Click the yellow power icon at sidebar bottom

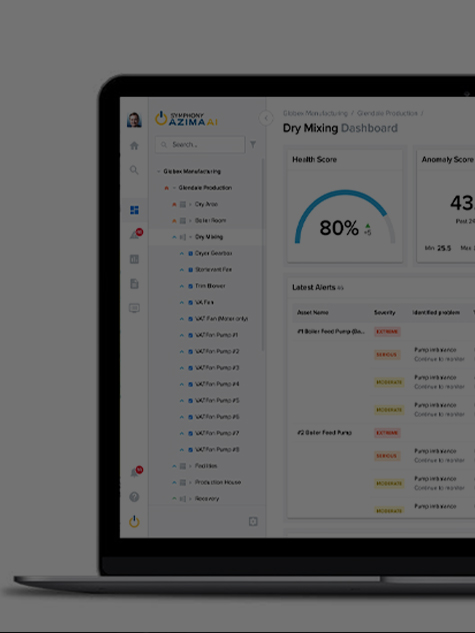tap(134, 522)
